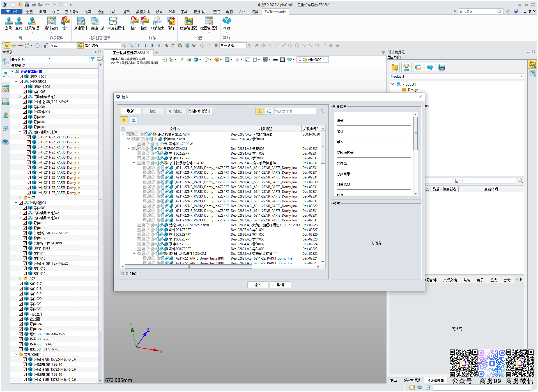The width and height of the screenshot is (538, 392).
Task: Enable the 保持检出 checkbox
Action: [x=122, y=274]
